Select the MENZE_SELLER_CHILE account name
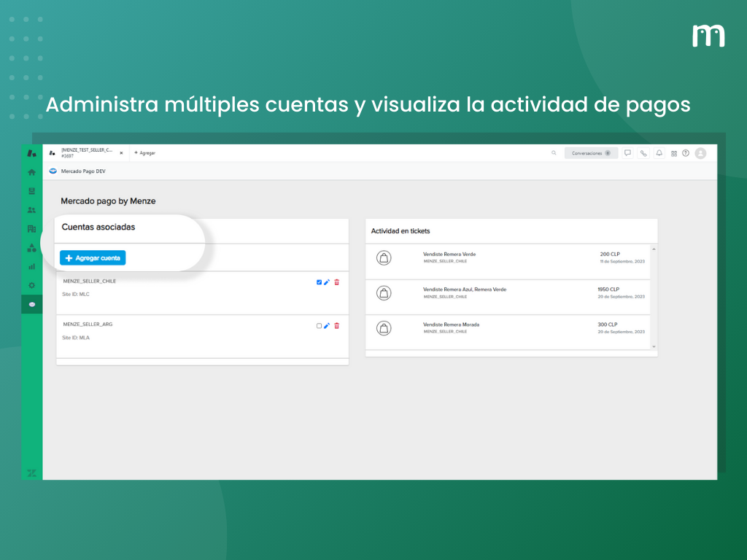Screen dimensions: 747x560 point(90,281)
